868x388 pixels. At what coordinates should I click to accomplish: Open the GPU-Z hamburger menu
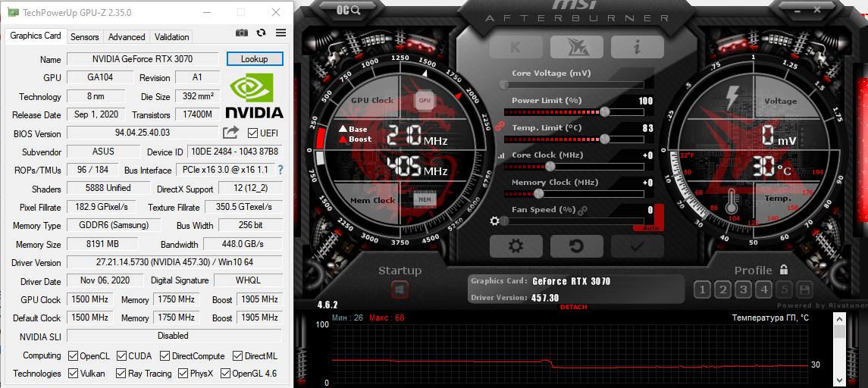click(280, 33)
